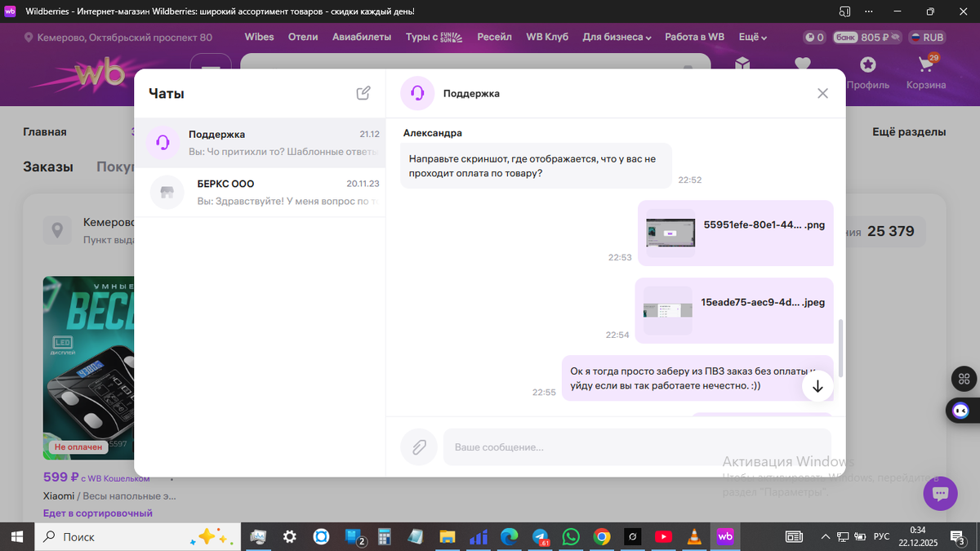Viewport: 980px width, 551px height.
Task: Open deliveries via the box icon
Action: (742, 64)
